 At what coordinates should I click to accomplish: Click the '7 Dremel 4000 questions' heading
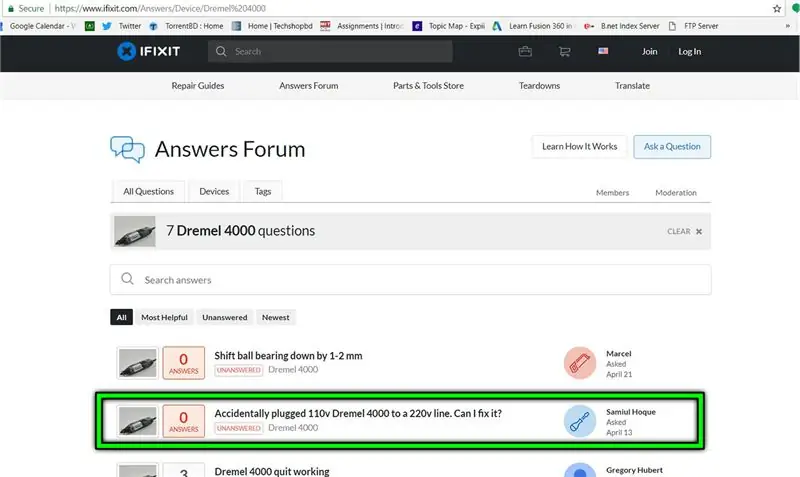coord(240,231)
